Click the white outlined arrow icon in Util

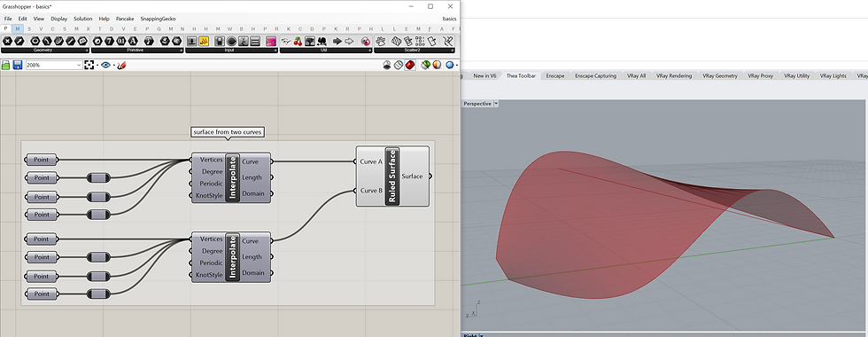(349, 41)
